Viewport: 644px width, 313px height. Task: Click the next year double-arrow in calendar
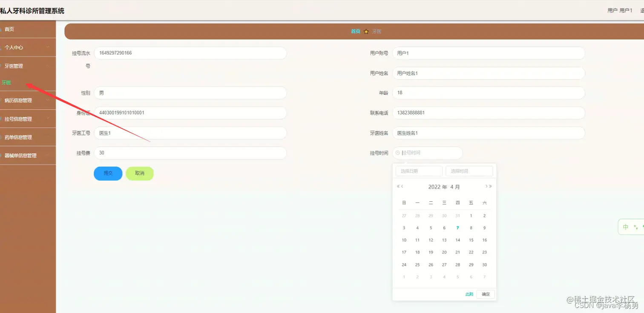(x=490, y=186)
